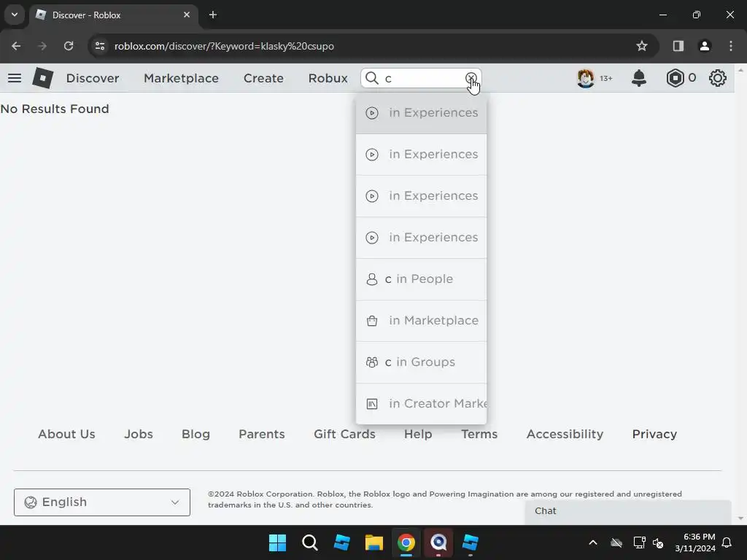Open the browser side panel
Screen dimensions: 747x560
coord(678,46)
